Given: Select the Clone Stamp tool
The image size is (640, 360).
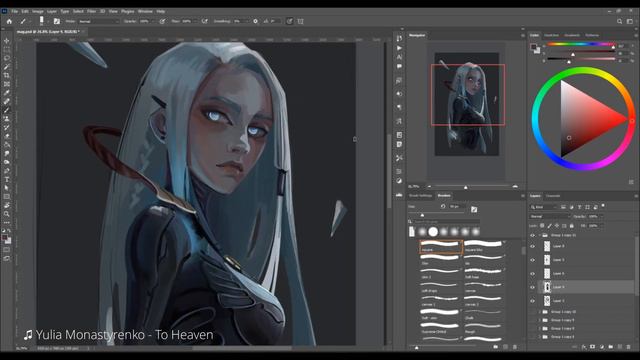Looking at the screenshot, I should (7, 119).
